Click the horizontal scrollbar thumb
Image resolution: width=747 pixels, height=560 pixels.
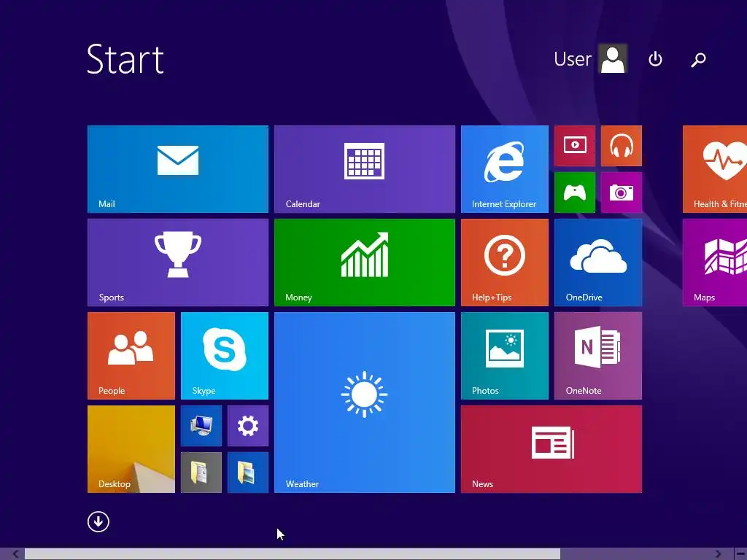(x=292, y=554)
